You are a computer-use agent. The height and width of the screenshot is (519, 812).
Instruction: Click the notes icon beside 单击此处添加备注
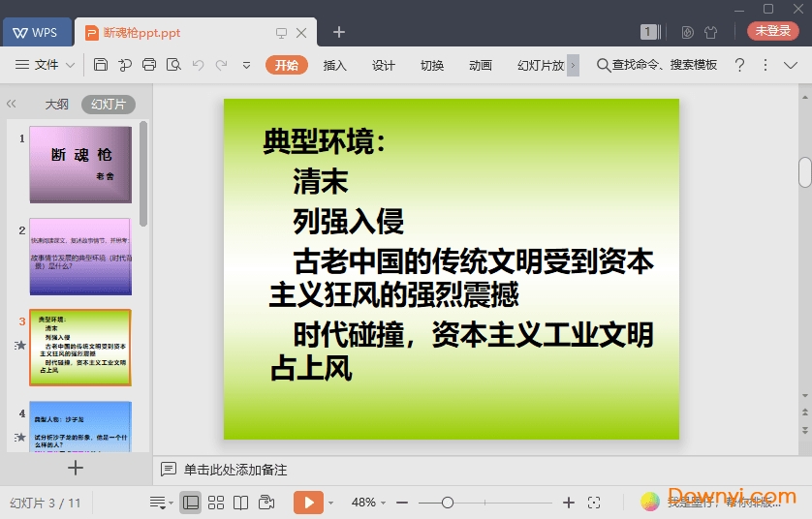pyautogui.click(x=169, y=470)
